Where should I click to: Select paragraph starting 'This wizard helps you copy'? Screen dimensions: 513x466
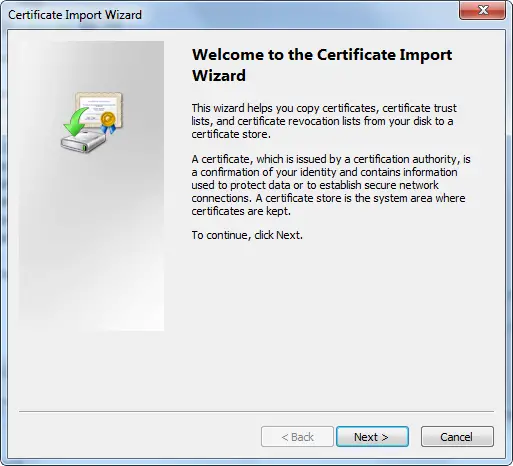point(324,121)
